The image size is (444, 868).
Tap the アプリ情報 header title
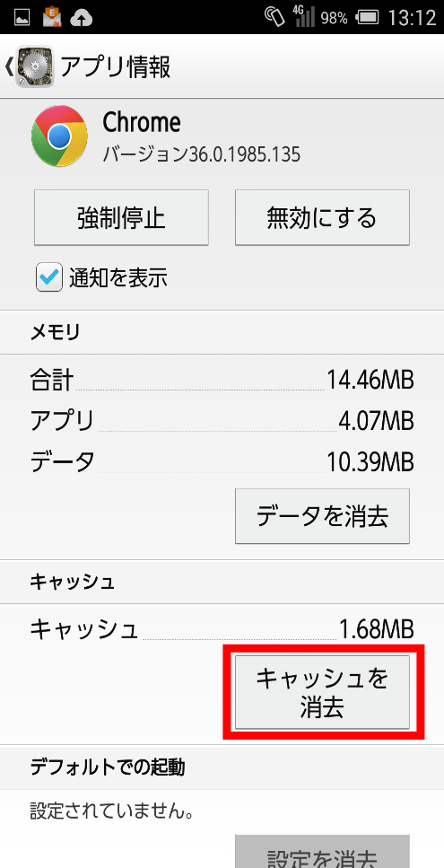[115, 66]
